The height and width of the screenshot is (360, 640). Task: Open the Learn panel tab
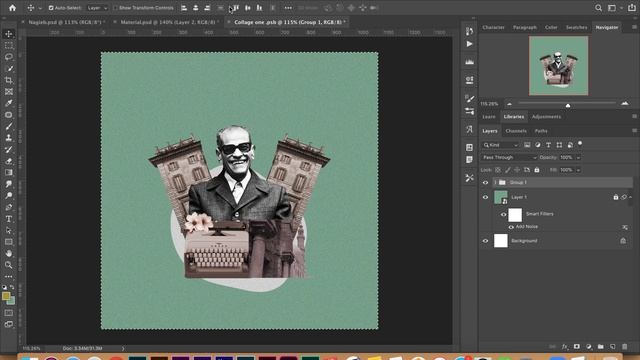[489, 117]
